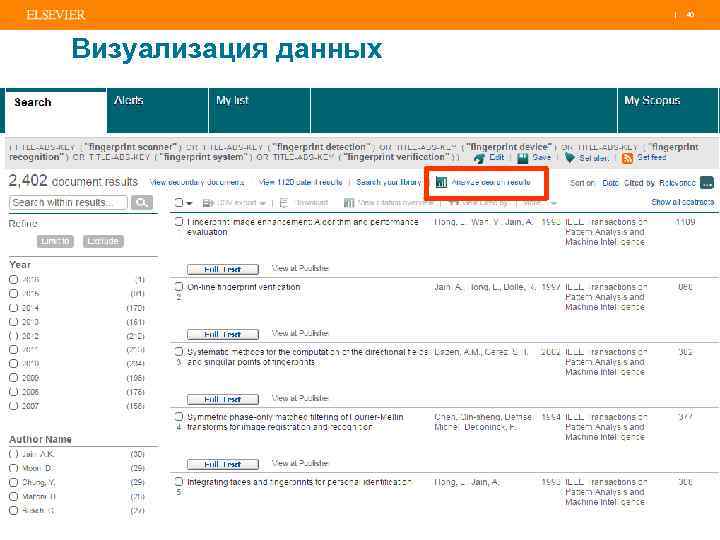Click the Set feed link

point(652,158)
